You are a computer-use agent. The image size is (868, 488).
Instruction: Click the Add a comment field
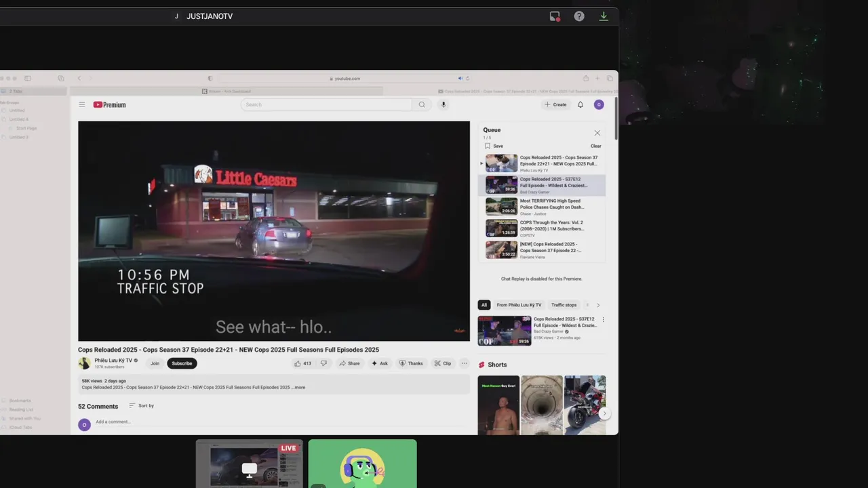click(x=282, y=422)
